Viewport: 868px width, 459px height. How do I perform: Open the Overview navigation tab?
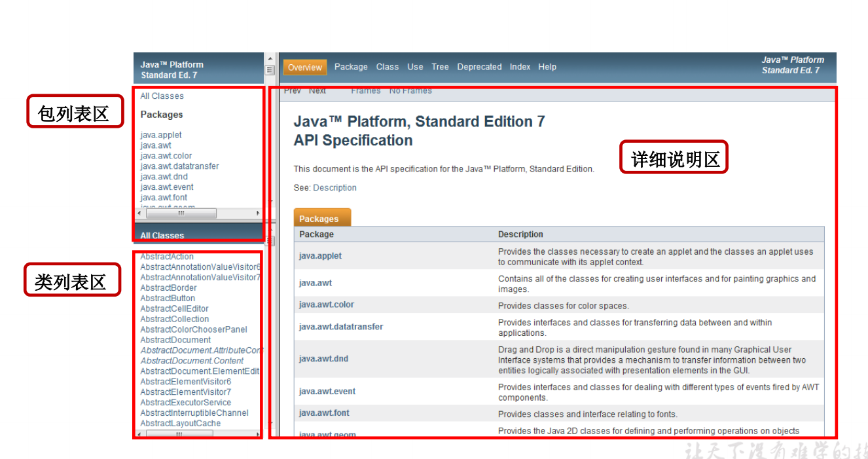tap(304, 67)
